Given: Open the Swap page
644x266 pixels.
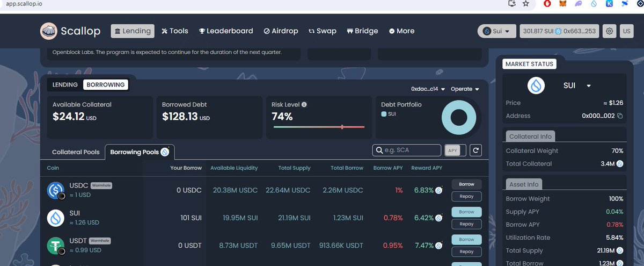Looking at the screenshot, I should [x=323, y=31].
